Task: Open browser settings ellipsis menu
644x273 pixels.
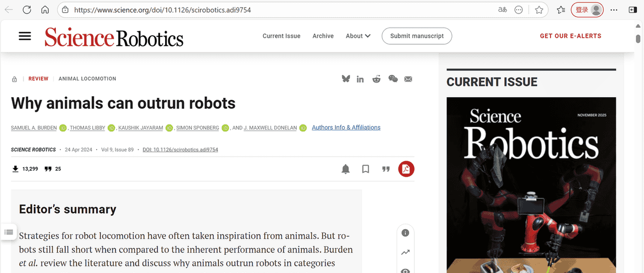Action: pos(614,10)
